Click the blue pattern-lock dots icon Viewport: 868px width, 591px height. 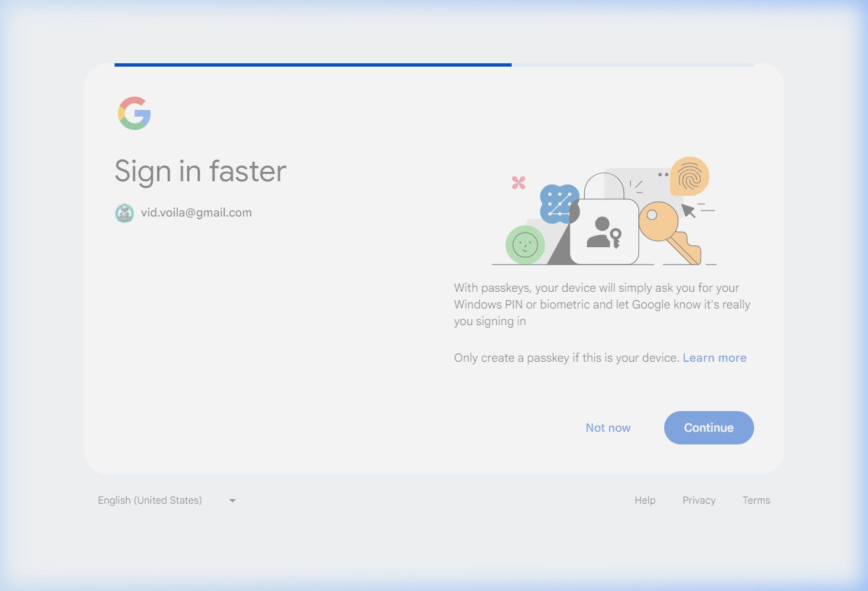point(558,203)
